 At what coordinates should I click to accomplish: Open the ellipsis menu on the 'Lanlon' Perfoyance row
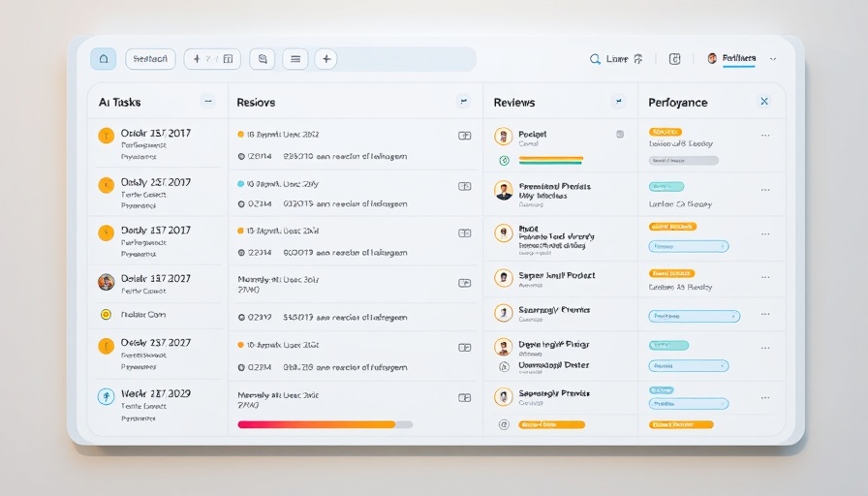coord(765,190)
